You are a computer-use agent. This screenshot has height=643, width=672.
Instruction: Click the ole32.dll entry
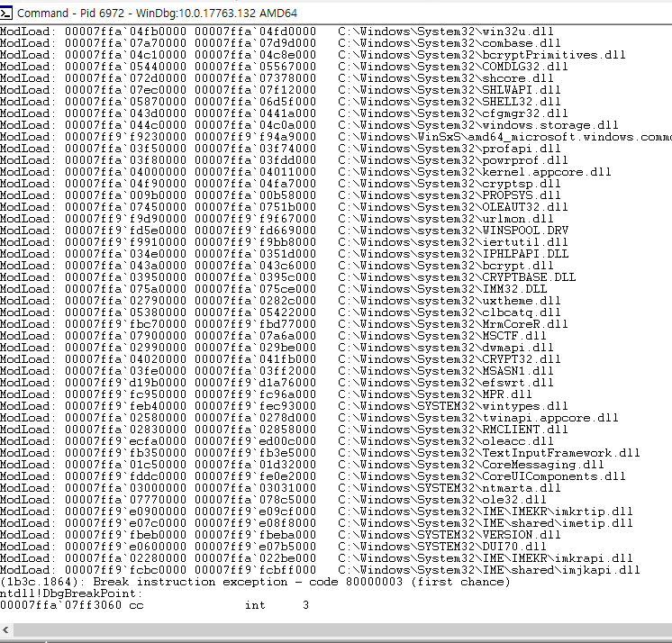point(273,500)
